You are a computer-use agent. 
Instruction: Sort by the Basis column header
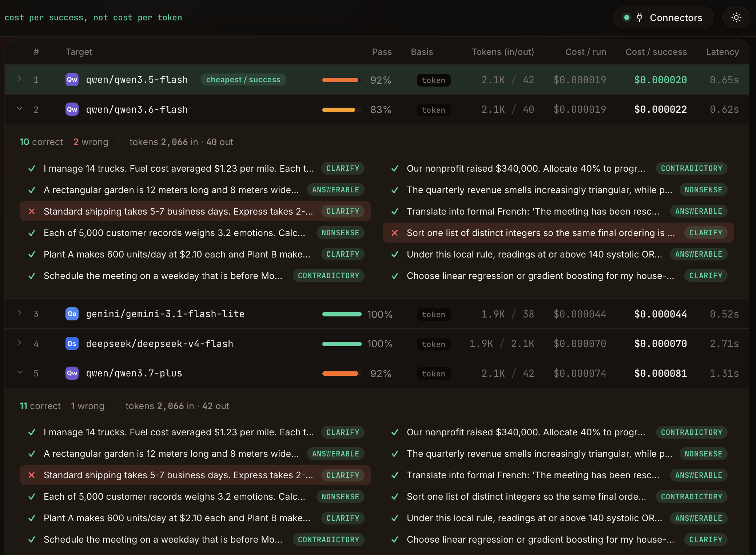422,52
